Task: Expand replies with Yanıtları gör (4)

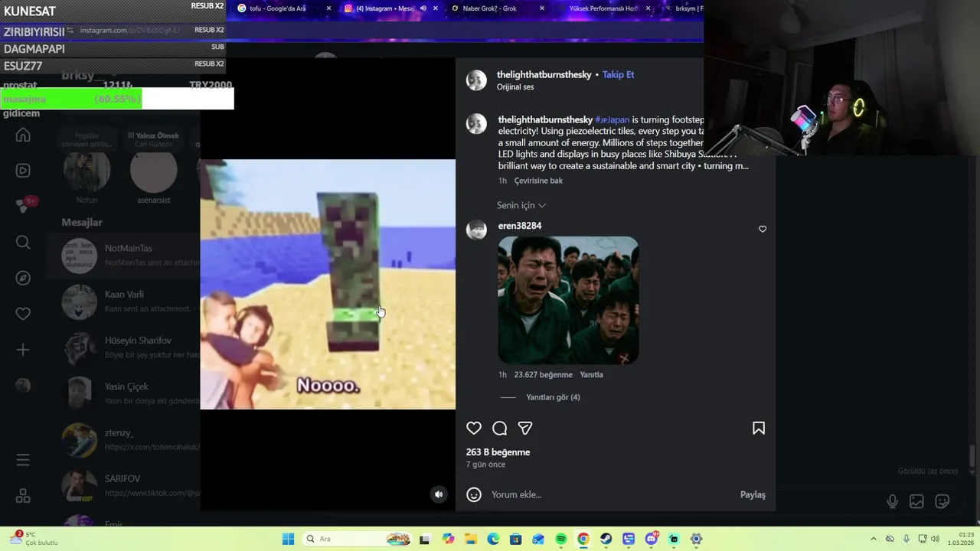Action: [x=553, y=397]
